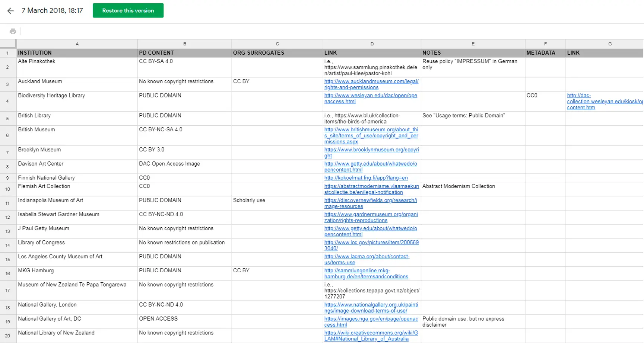Screen dimensions: 644x343
Task: Click the back arrow icon
Action: tap(10, 11)
